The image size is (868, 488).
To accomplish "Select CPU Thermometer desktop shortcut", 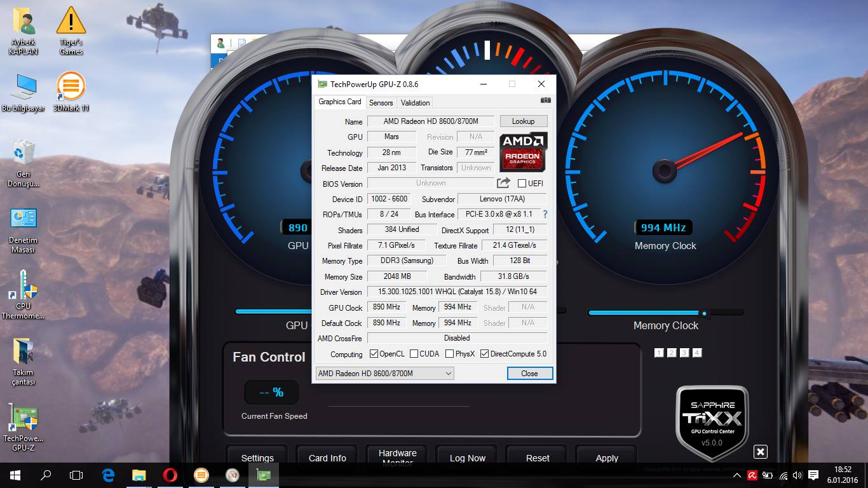I will click(24, 295).
